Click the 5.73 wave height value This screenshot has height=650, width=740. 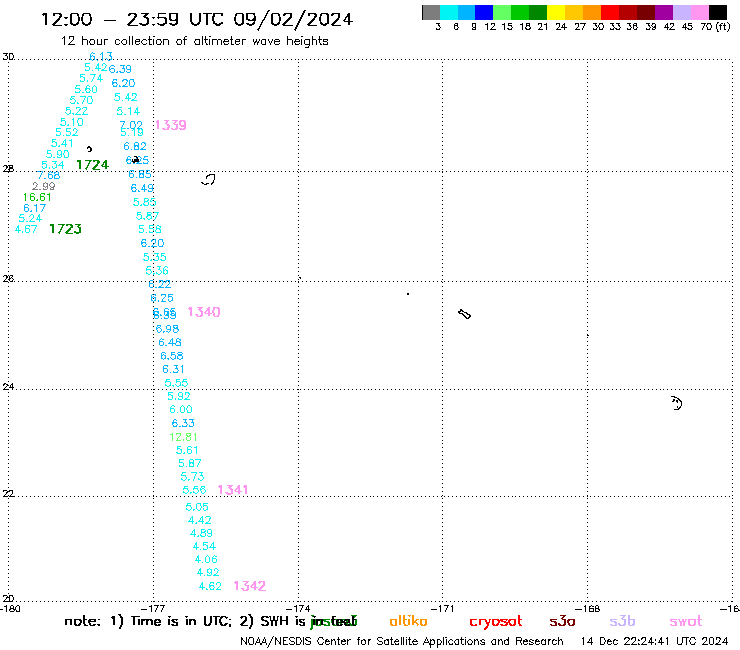tap(193, 477)
